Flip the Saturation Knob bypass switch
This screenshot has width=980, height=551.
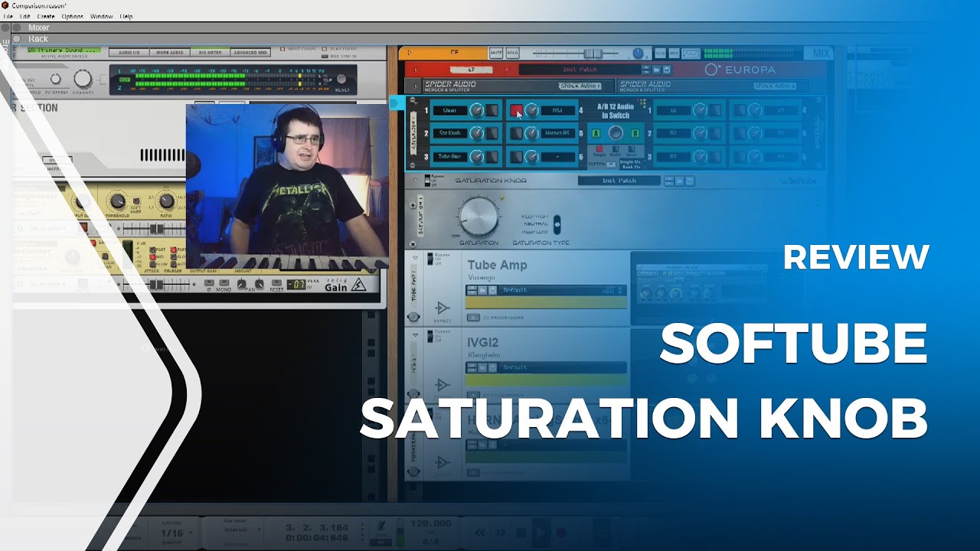428,181
